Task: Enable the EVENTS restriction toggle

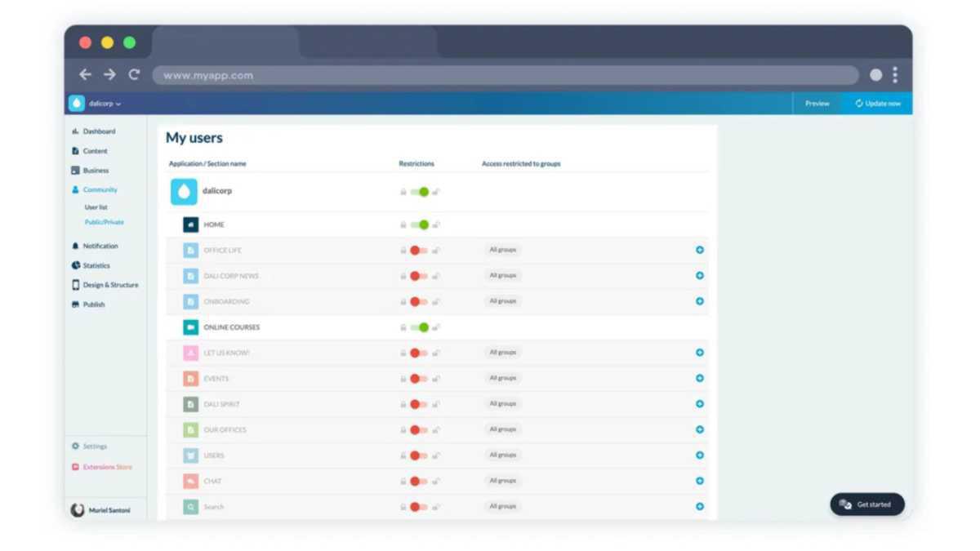Action: tap(418, 379)
